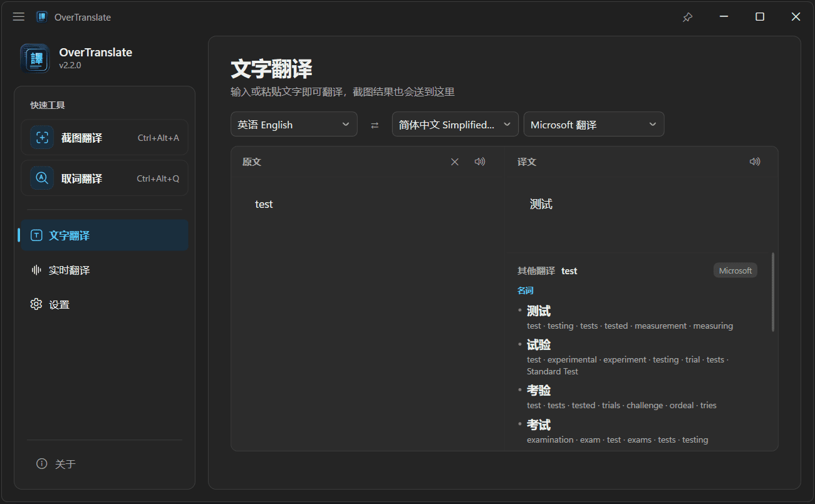
Task: Click the bold 测试 noun entry
Action: [539, 311]
